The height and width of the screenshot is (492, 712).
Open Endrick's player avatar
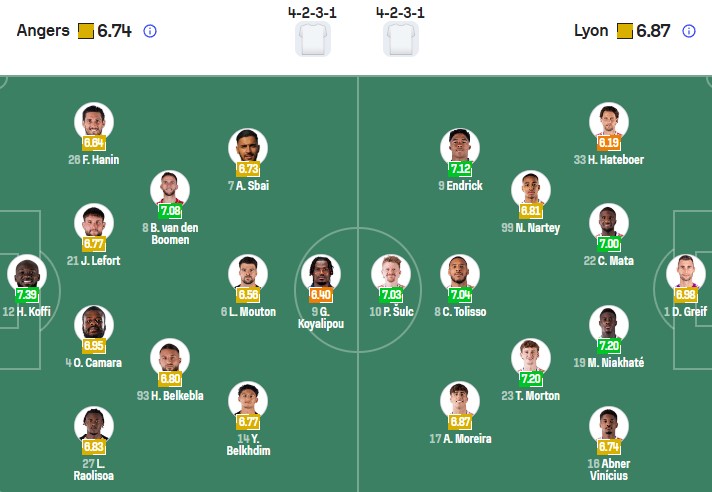pos(460,147)
